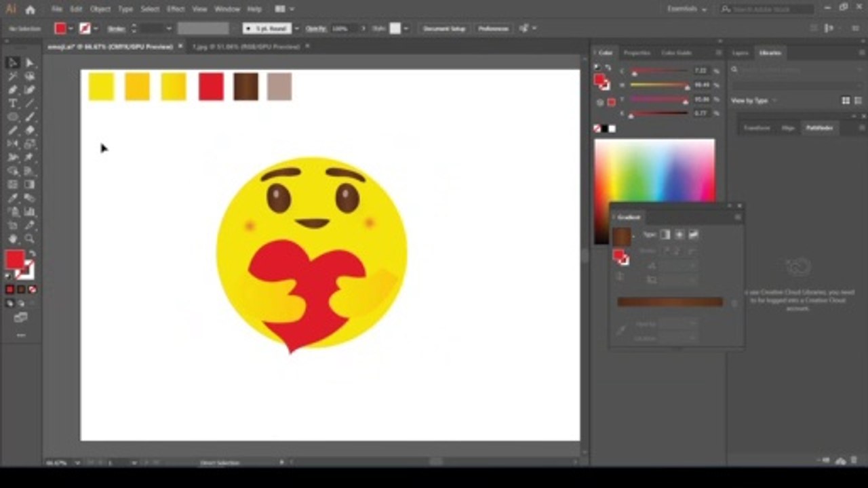Viewport: 868px width, 488px height.
Task: Switch to the Color Guide tab
Action: (676, 53)
